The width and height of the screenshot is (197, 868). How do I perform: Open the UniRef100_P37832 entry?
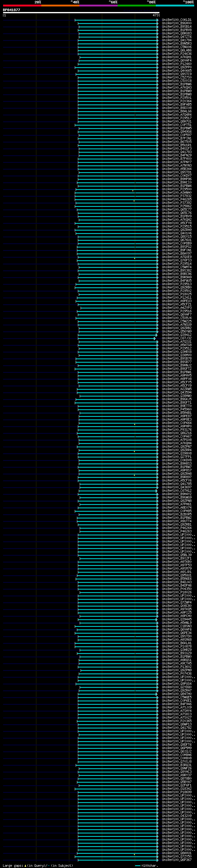click(177, 196)
